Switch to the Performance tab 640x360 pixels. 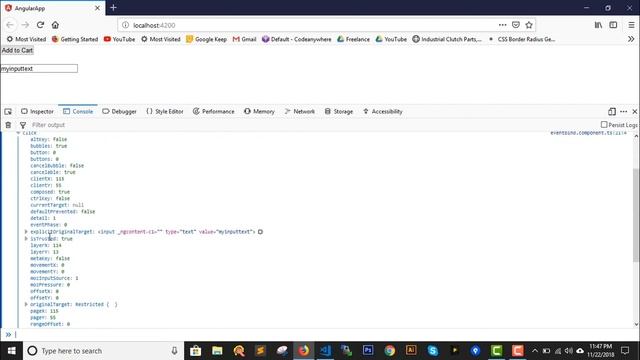(213, 111)
